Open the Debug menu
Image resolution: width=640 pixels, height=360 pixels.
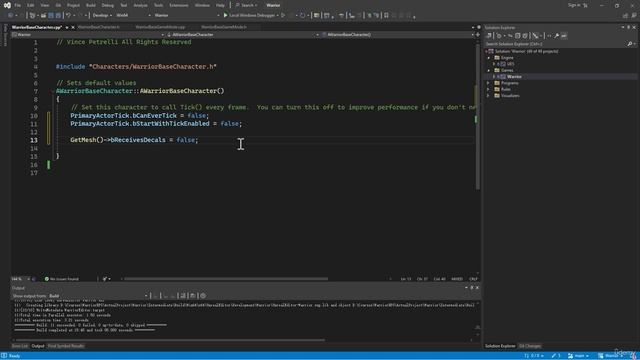coord(108,5)
